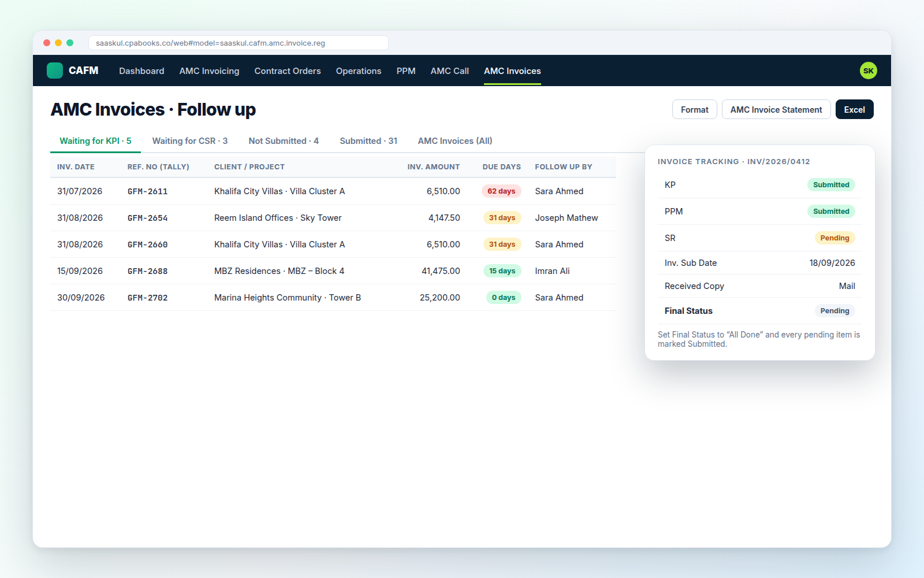
Task: Click Marina Heights Community · Tower B
Action: pyautogui.click(x=288, y=298)
